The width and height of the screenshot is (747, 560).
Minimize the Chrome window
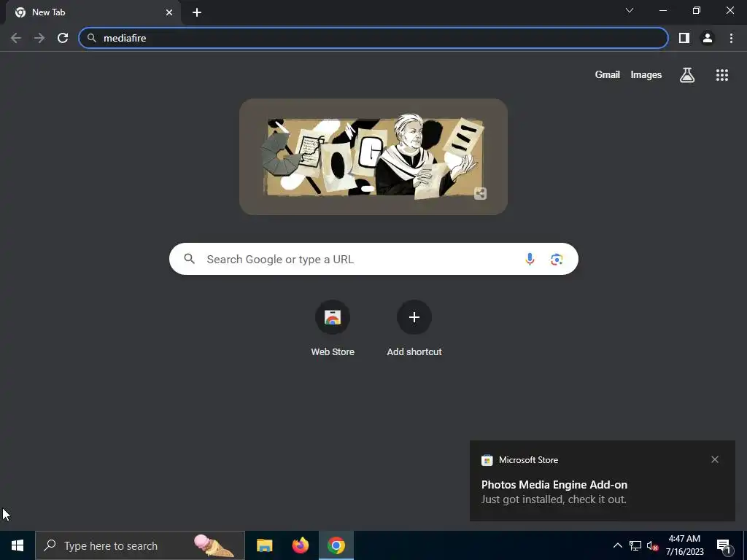pyautogui.click(x=662, y=10)
